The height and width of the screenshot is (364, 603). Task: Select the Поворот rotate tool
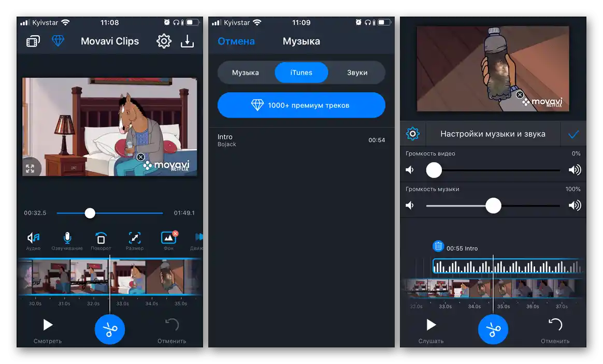click(101, 241)
